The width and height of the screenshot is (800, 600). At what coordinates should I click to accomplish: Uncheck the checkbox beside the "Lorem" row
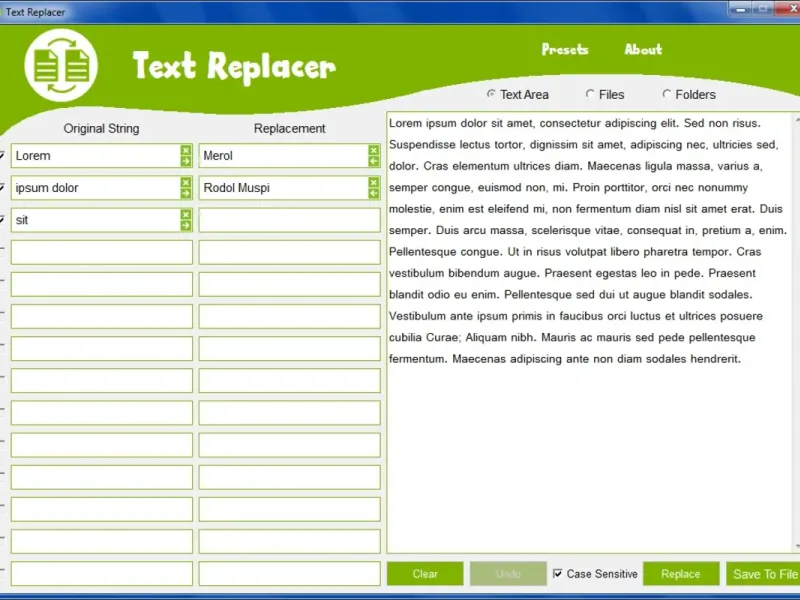[x=2, y=155]
